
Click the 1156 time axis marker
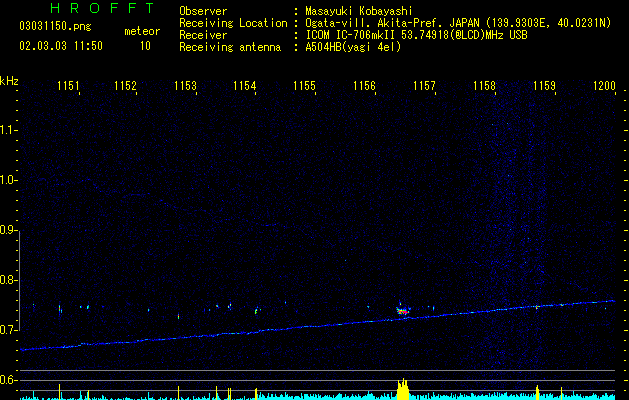coord(364,85)
